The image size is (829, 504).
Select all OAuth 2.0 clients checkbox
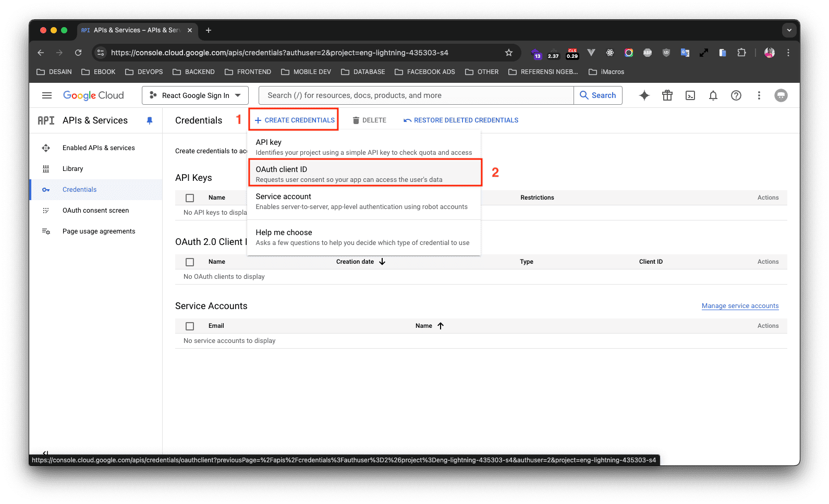[x=190, y=262]
